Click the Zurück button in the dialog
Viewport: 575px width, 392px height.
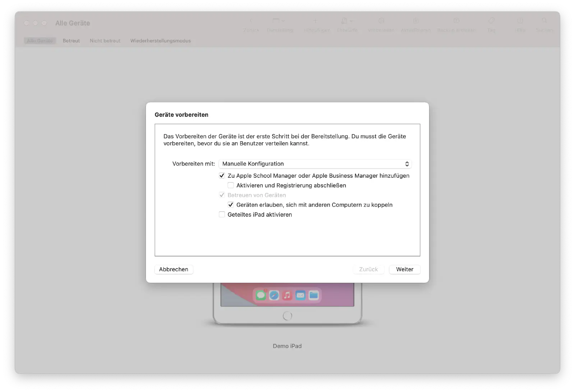[369, 269]
